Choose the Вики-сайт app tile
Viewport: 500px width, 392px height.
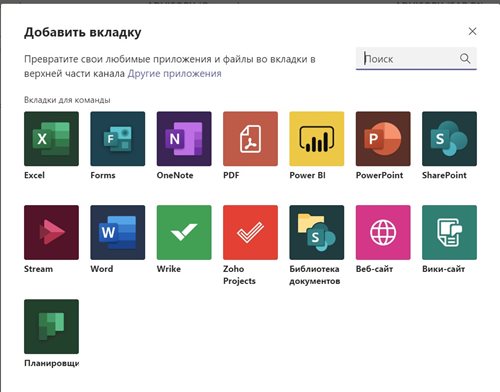click(x=449, y=232)
